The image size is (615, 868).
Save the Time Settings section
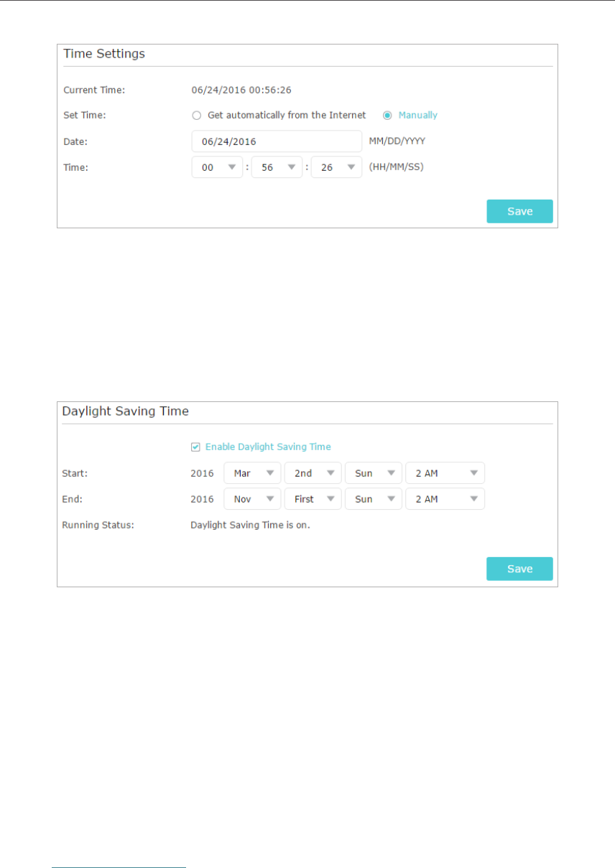coord(519,211)
